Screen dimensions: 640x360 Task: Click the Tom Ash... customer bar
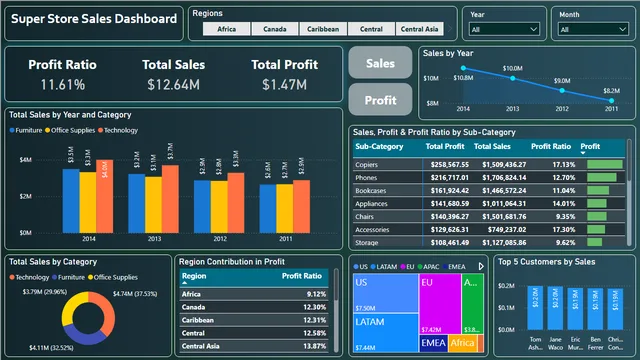[x=535, y=308]
